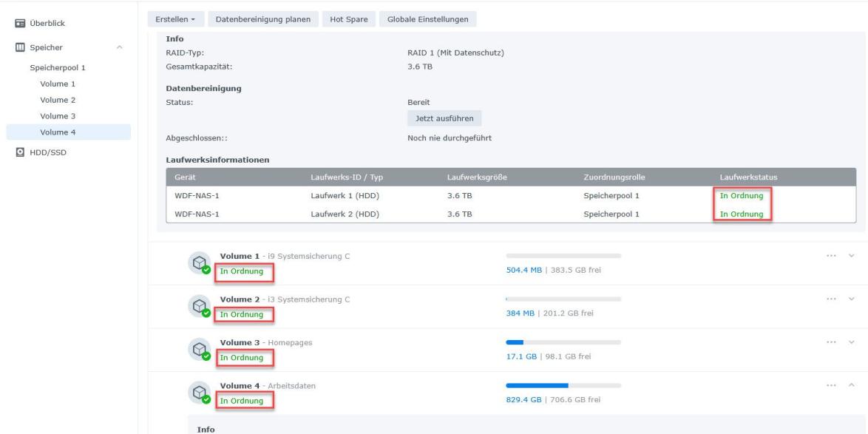The image size is (868, 434).
Task: Select the Laufwerk 2 (HDD) table row
Action: tap(511, 214)
